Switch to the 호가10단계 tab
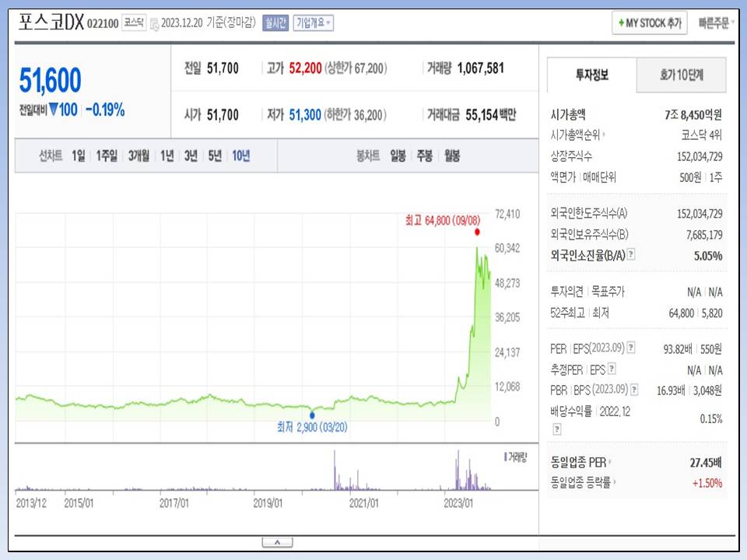Viewport: 747px width, 560px height. point(682,75)
